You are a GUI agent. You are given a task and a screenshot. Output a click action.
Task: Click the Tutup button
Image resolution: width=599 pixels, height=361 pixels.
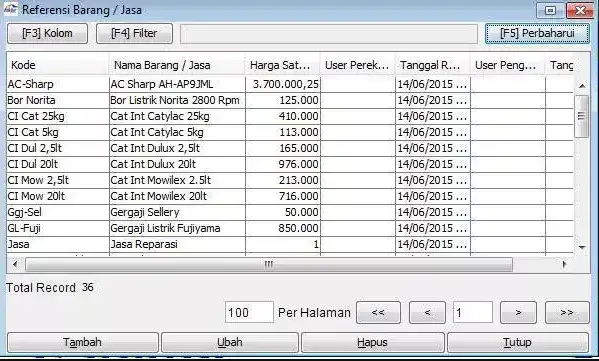click(518, 342)
